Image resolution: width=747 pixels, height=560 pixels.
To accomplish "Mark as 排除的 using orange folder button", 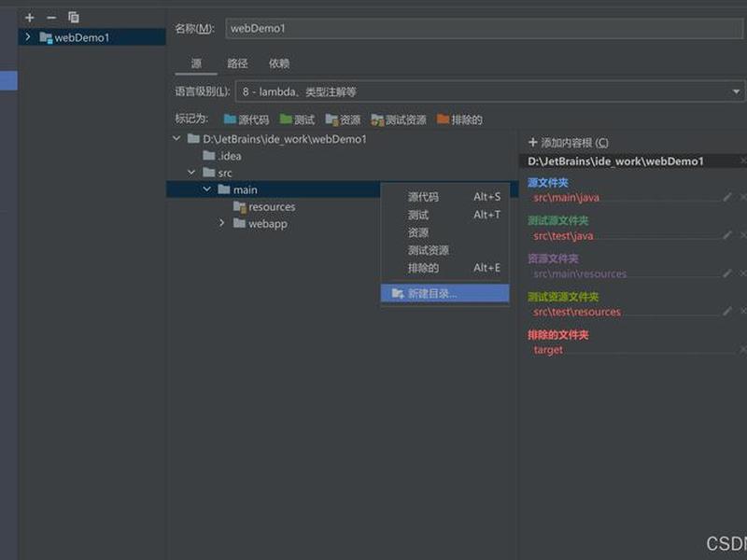I will click(459, 119).
